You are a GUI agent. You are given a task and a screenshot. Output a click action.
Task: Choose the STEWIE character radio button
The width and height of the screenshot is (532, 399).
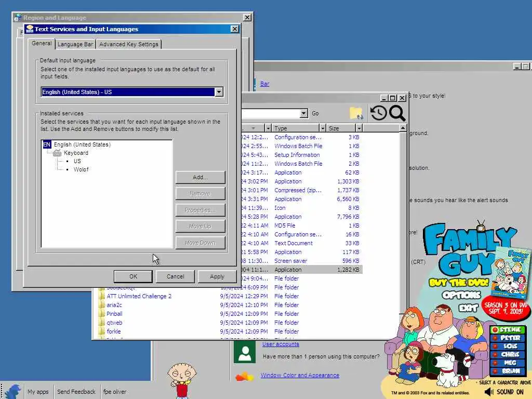point(495,330)
